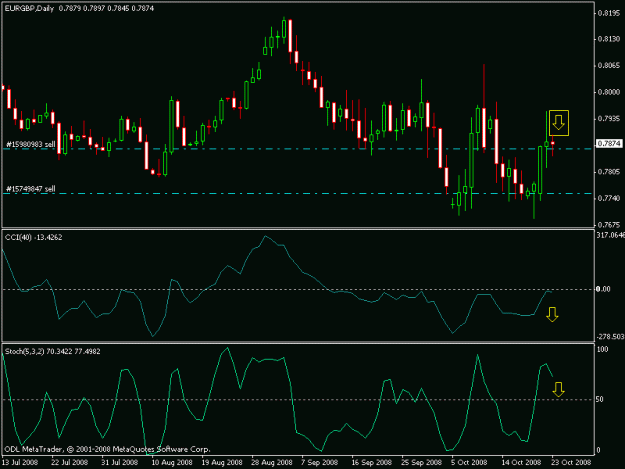
Task: Click the 16 Sep 2008 date label
Action: tap(371, 462)
